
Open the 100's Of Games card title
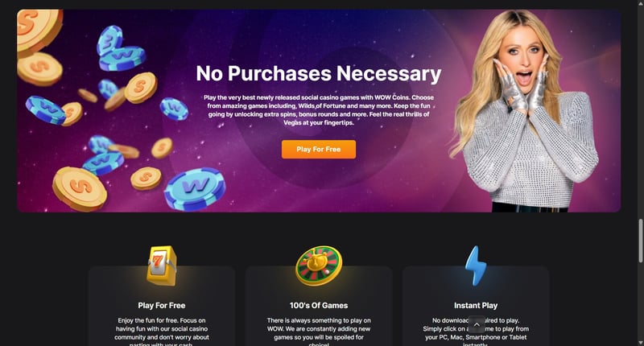pyautogui.click(x=319, y=306)
